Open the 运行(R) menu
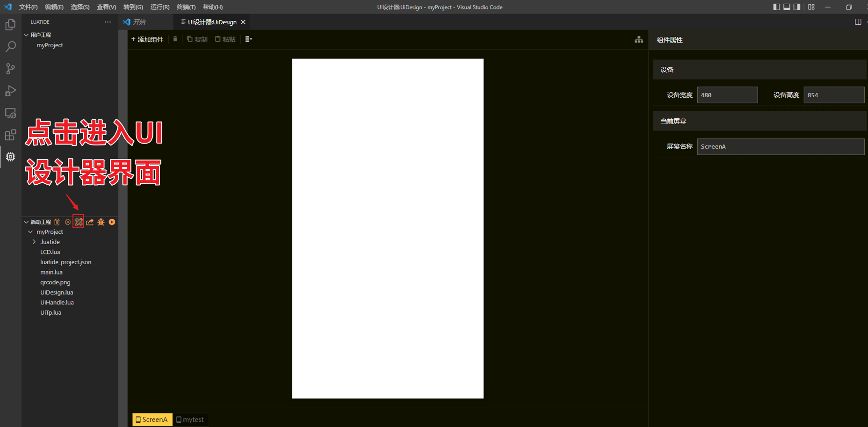 coord(159,7)
